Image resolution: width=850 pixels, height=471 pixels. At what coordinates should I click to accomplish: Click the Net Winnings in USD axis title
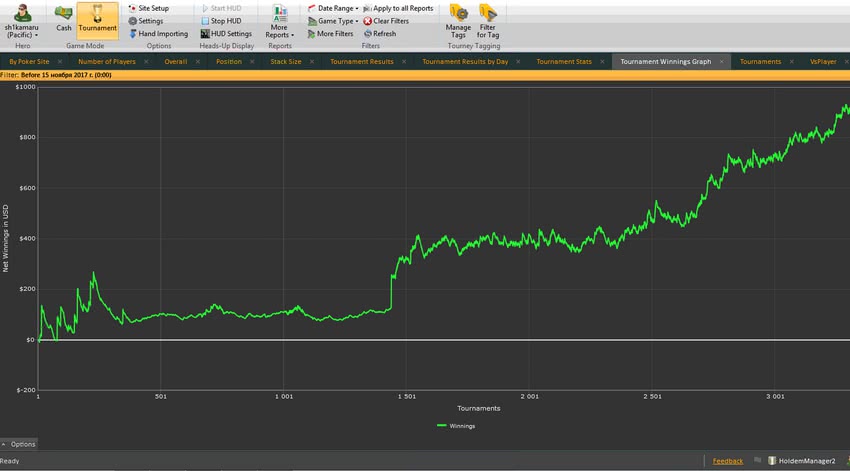tap(5, 238)
